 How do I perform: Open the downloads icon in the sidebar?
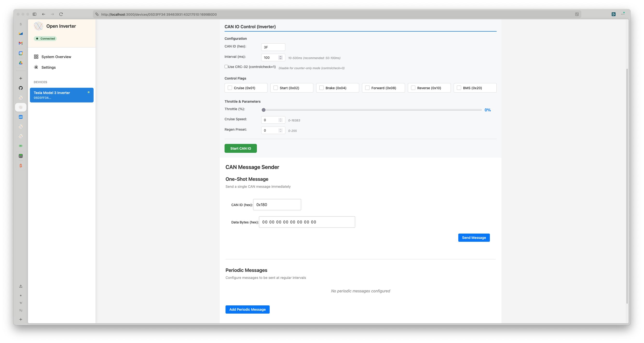click(21, 286)
